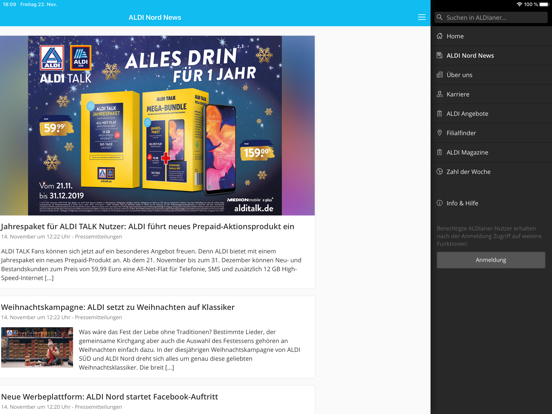This screenshot has width=552, height=414.
Task: Click the first article's 14. November date line
Action: coord(61,237)
